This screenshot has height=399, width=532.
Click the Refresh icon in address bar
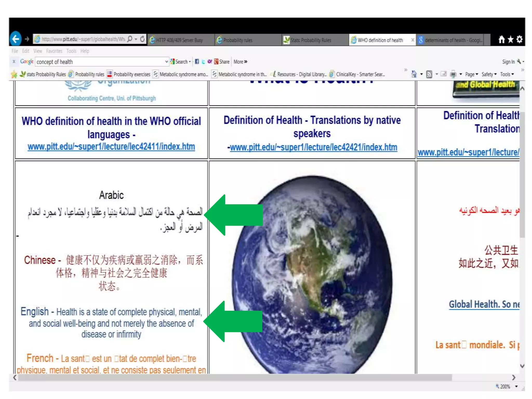[142, 39]
